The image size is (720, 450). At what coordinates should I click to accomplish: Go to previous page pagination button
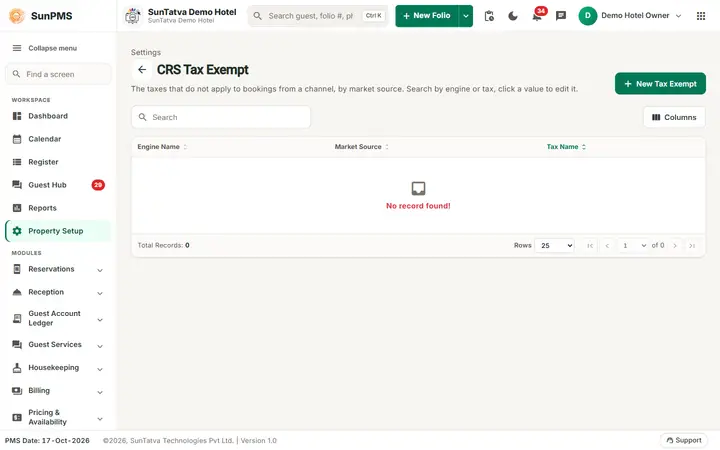[607, 246]
